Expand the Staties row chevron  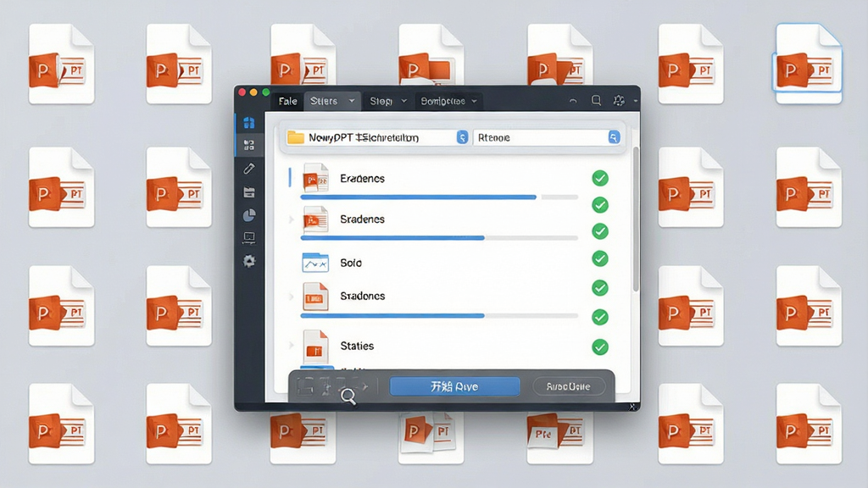tap(292, 346)
